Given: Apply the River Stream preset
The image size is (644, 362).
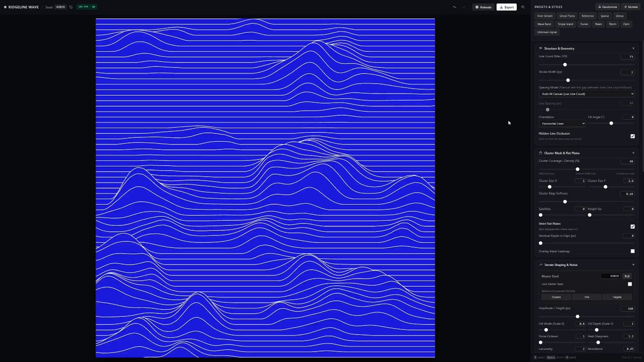Looking at the screenshot, I should [545, 16].
